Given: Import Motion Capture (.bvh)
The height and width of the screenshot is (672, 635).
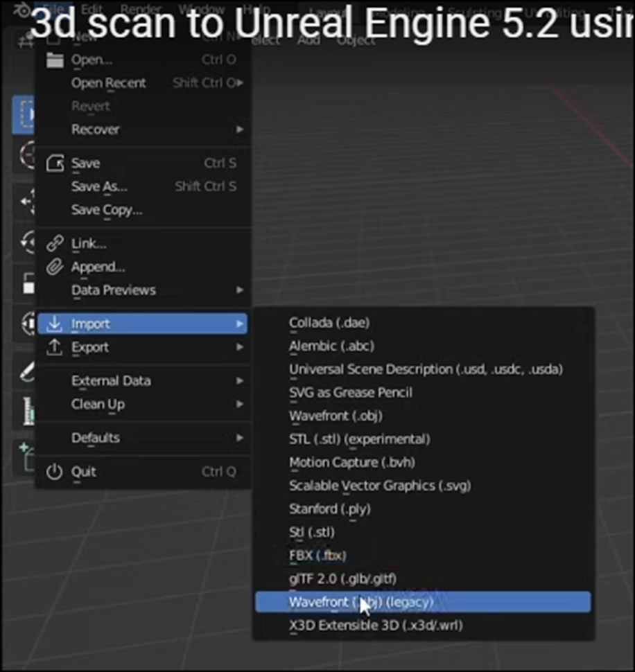Looking at the screenshot, I should tap(423, 462).
